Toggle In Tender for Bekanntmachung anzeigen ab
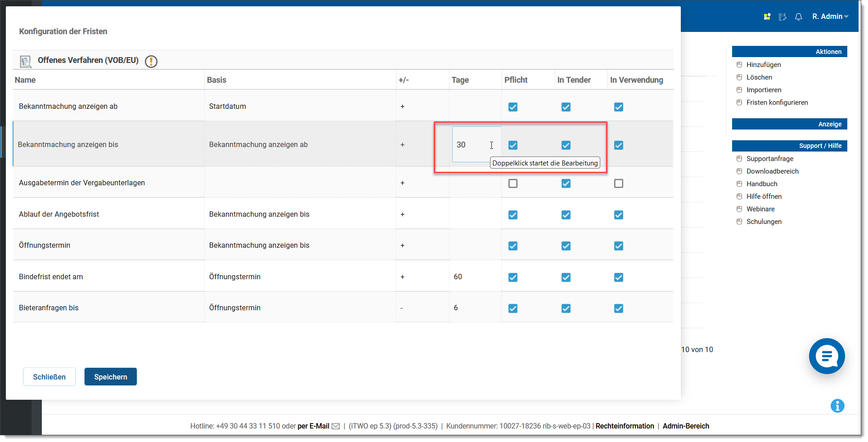This screenshot has width=868, height=442. pos(566,107)
